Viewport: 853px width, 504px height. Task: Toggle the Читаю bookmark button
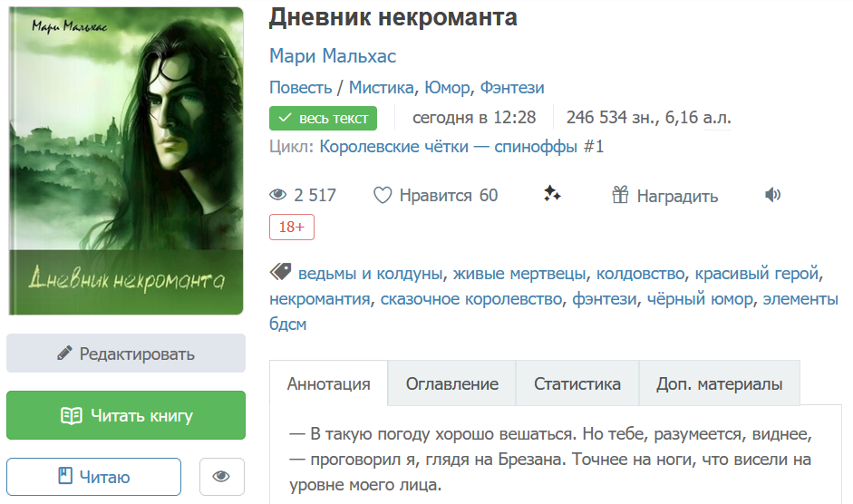tap(93, 477)
